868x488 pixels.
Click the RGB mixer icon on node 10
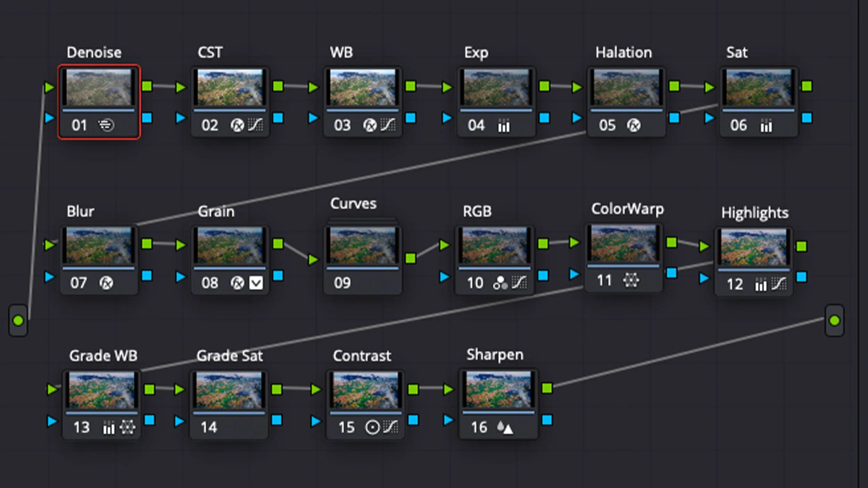tap(500, 283)
